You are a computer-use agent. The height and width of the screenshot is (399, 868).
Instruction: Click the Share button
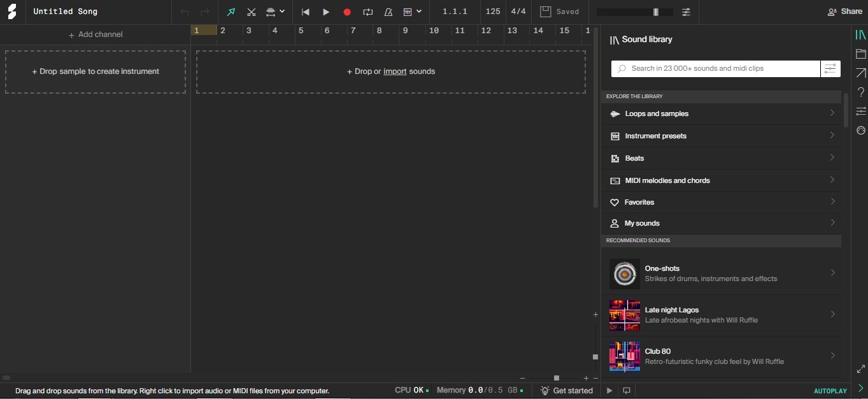click(844, 11)
